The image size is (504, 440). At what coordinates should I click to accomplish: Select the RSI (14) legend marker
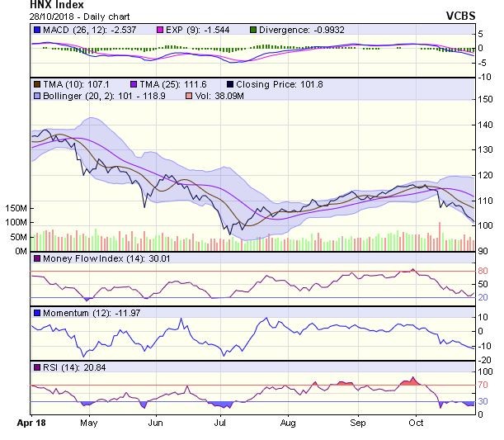pyautogui.click(x=36, y=367)
